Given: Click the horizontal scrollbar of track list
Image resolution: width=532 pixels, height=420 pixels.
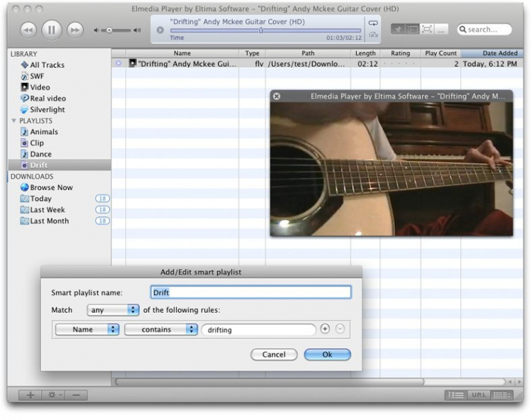Looking at the screenshot, I should point(270,382).
